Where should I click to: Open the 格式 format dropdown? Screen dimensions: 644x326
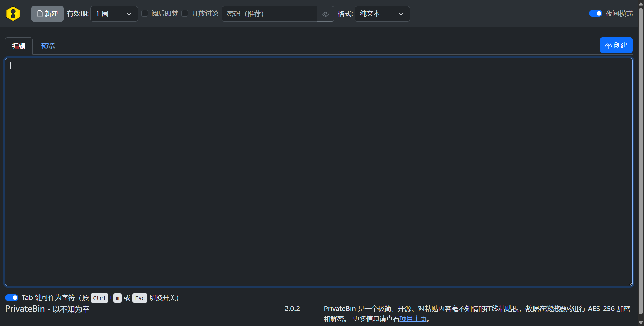point(382,14)
